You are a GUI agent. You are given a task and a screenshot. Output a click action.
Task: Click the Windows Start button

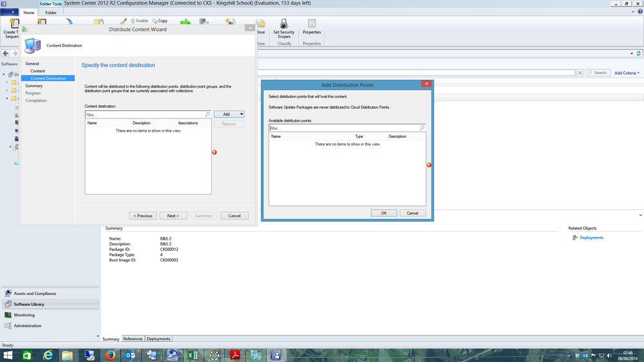click(x=8, y=355)
